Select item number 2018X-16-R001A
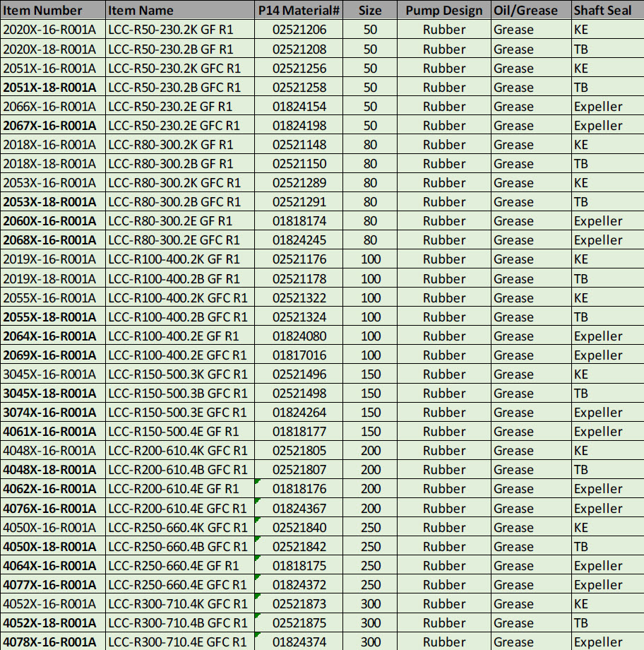The width and height of the screenshot is (644, 650). click(x=53, y=144)
